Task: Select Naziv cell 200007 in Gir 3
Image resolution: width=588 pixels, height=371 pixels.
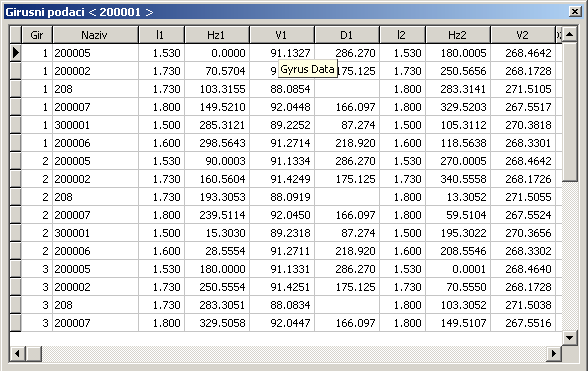Action: pyautogui.click(x=95, y=323)
